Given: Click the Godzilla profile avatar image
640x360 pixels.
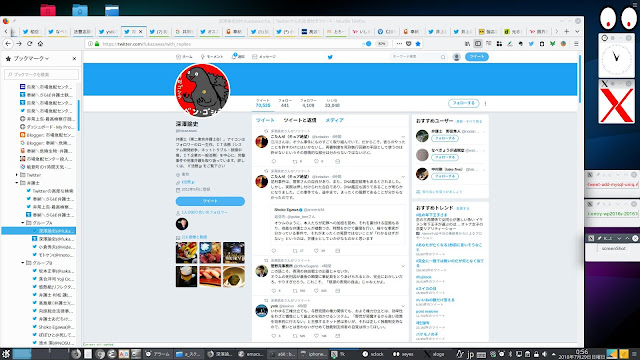Looking at the screenshot, I should 202,91.
